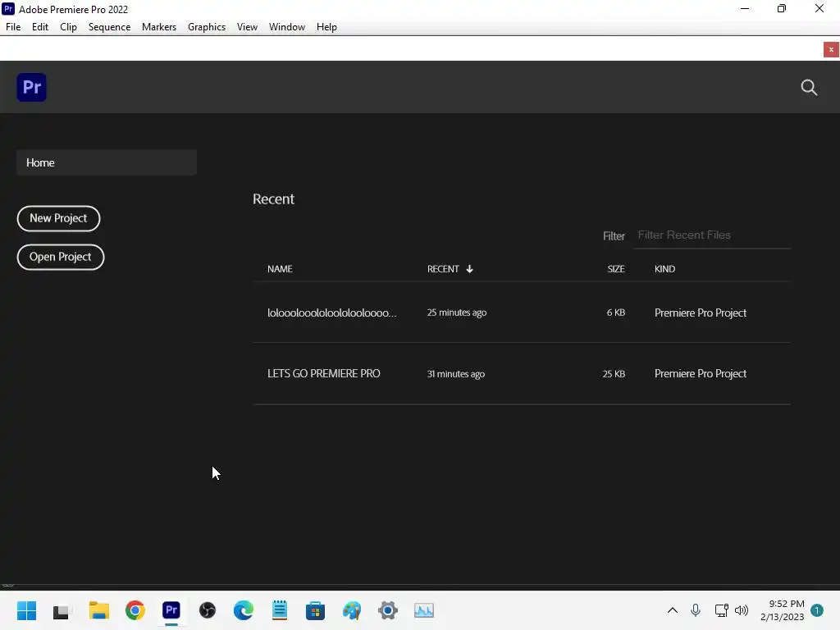Open the resource monitor taskbar icon
The image size is (840, 630).
point(424,610)
